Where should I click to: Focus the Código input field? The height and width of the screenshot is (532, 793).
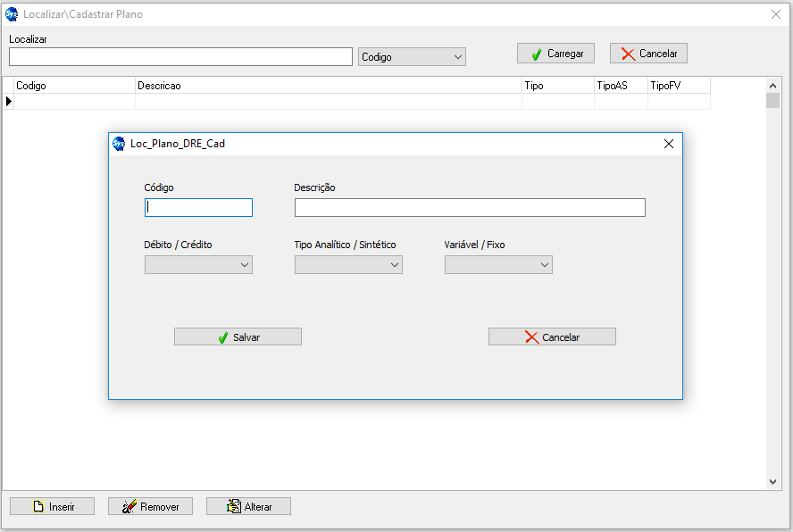pos(198,207)
